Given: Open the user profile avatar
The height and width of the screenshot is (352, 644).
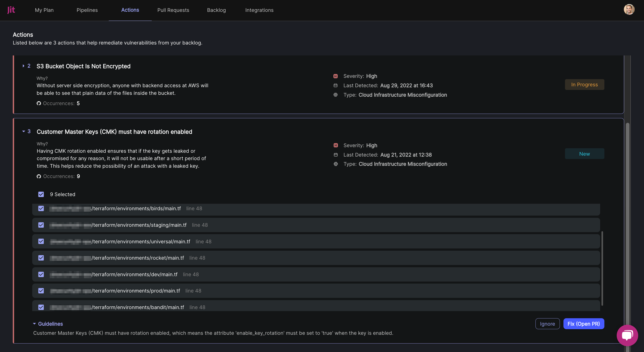Looking at the screenshot, I should click(x=629, y=10).
